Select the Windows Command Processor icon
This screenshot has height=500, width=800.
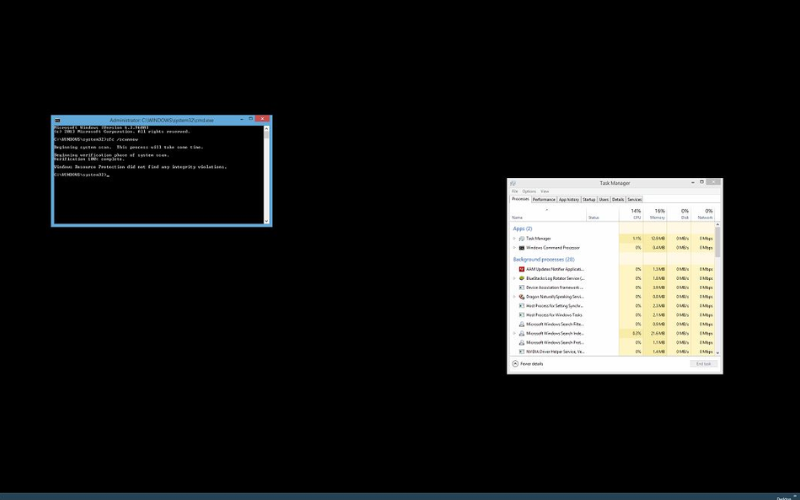pos(521,248)
